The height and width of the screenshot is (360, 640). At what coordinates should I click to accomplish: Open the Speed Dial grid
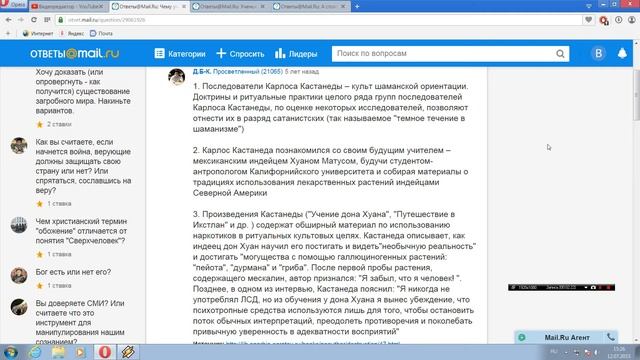(x=47, y=20)
